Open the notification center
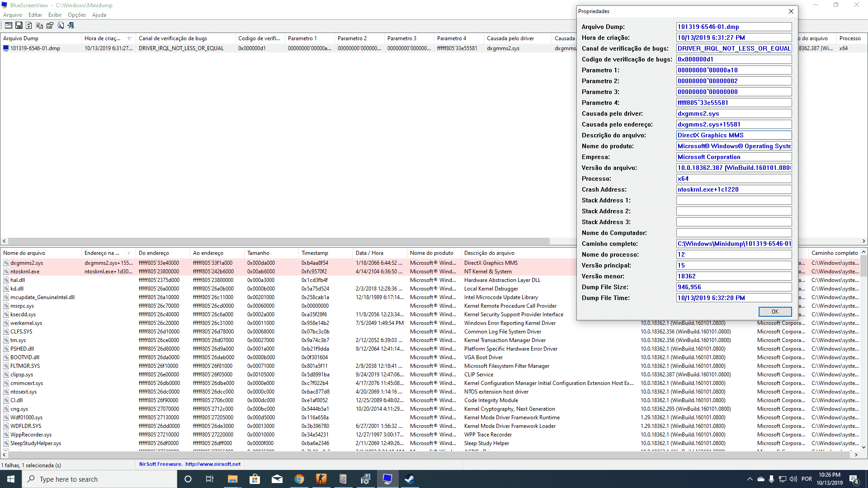 tap(854, 479)
